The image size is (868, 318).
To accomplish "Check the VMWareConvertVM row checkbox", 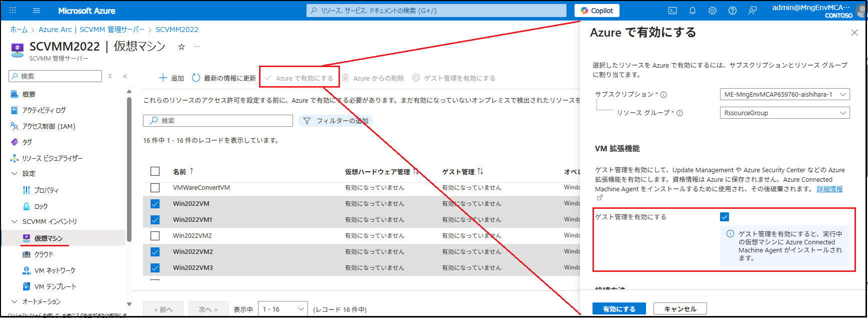I will click(x=155, y=188).
